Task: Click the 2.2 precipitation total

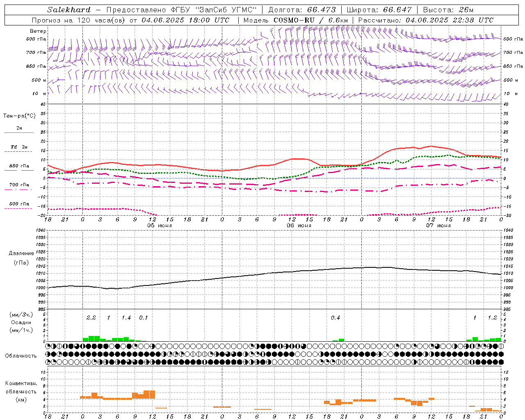Action: (91, 318)
